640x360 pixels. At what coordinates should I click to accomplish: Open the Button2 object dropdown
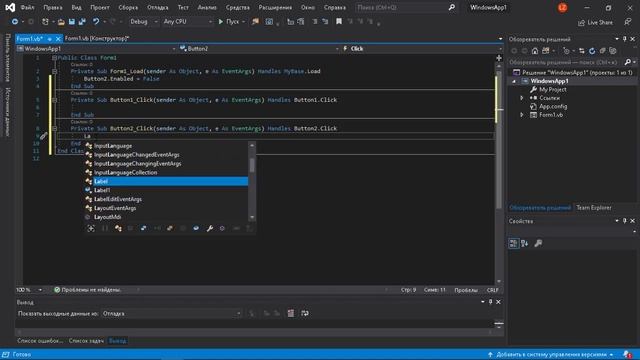click(259, 49)
